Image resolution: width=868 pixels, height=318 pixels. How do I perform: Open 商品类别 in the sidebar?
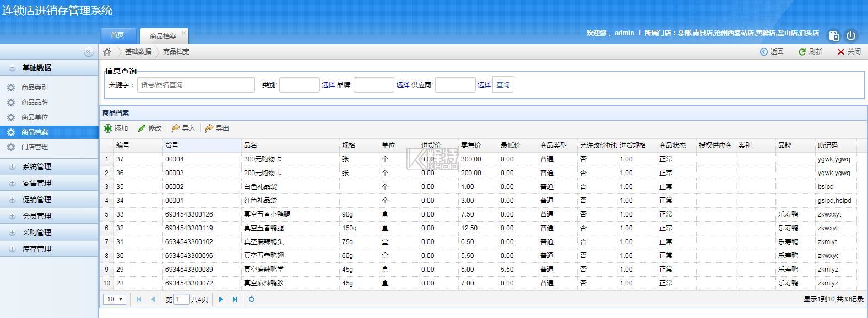(x=34, y=87)
